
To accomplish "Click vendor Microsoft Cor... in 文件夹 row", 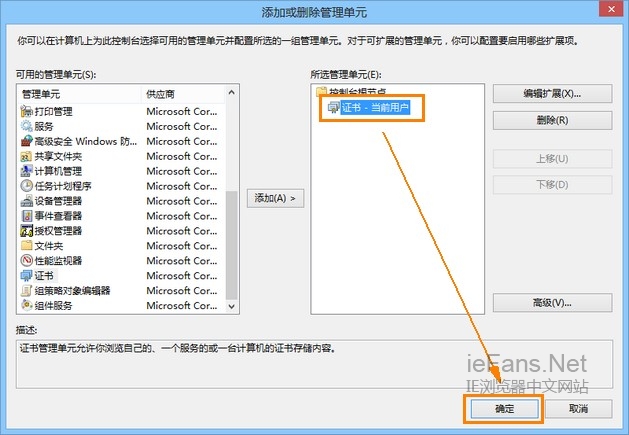I will pyautogui.click(x=182, y=246).
